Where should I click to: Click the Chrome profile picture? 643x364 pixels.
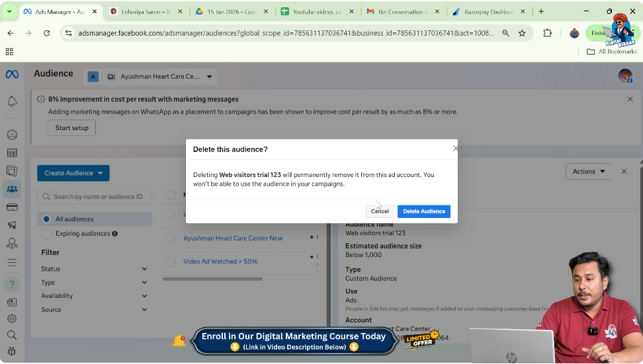574,33
